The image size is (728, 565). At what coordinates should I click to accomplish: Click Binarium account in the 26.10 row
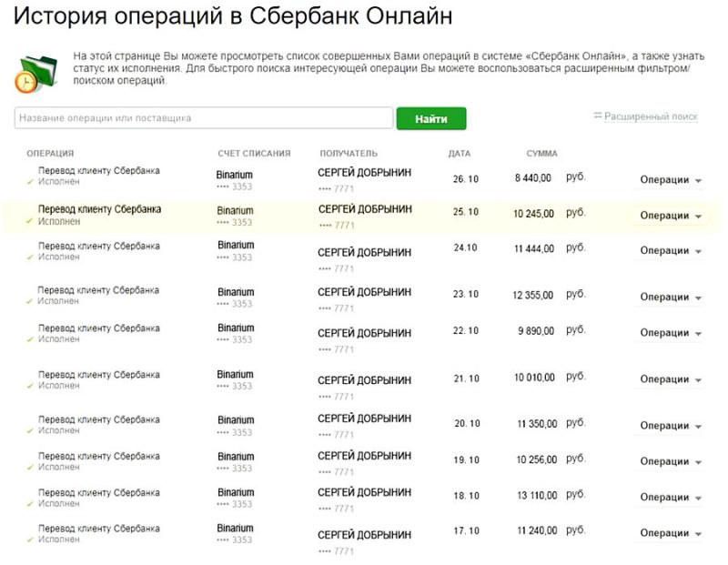pos(235,175)
